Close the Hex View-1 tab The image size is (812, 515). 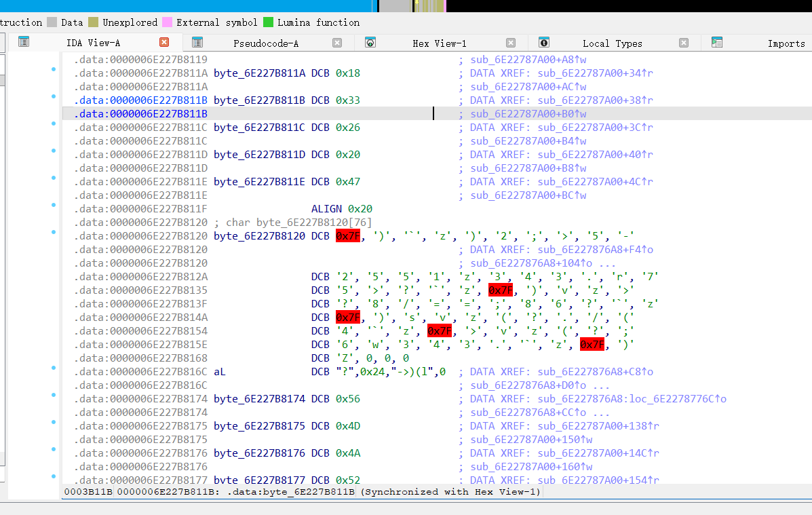coord(511,43)
